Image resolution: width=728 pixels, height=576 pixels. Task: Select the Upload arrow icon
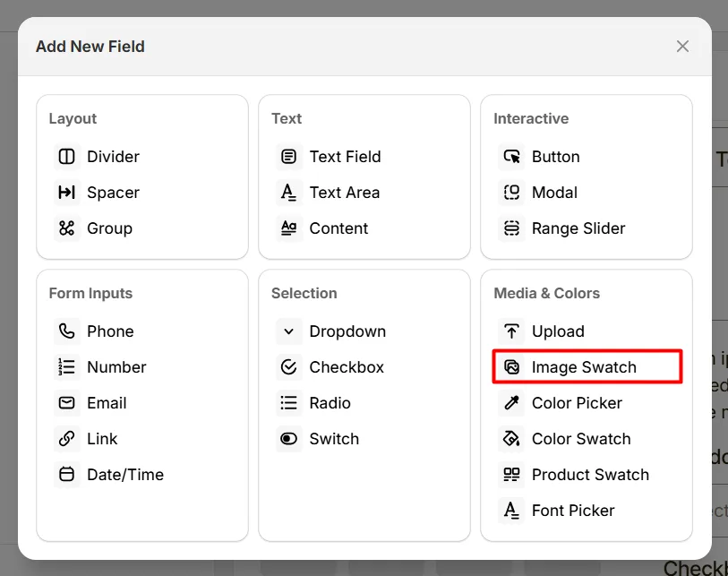tap(511, 331)
